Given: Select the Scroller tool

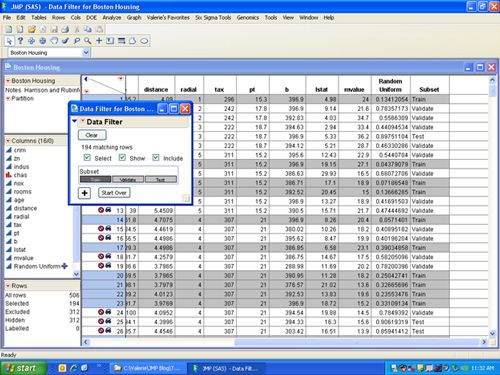Looking at the screenshot, I should 43,41.
